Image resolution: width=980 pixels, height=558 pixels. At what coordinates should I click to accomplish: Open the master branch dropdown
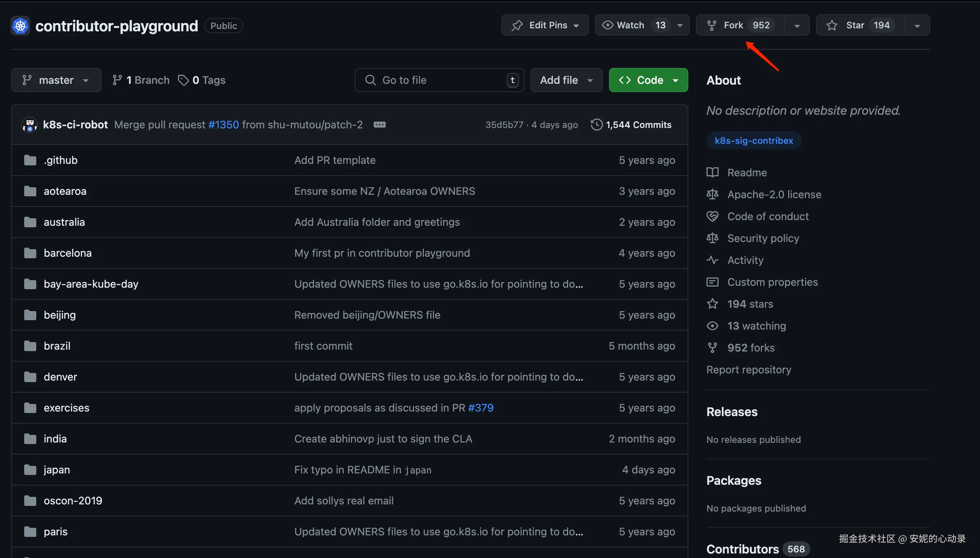point(56,80)
